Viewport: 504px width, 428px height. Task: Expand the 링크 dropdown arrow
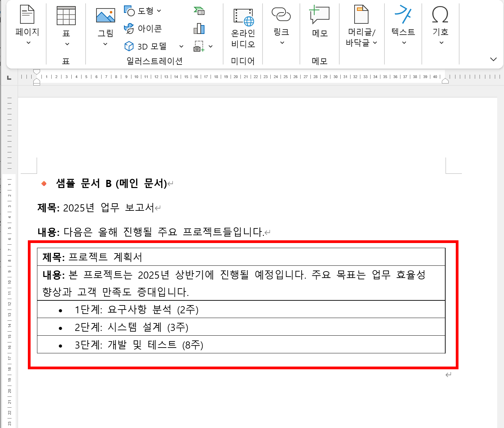point(282,43)
